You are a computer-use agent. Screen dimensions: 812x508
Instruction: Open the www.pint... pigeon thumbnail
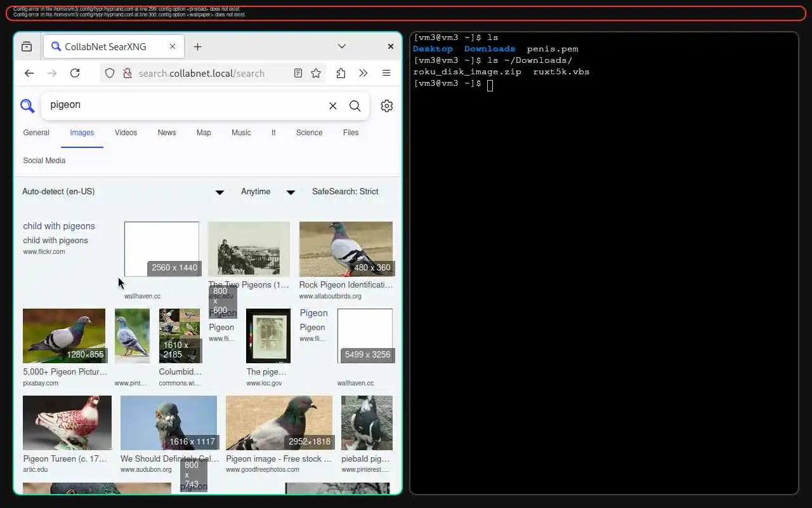(132, 336)
